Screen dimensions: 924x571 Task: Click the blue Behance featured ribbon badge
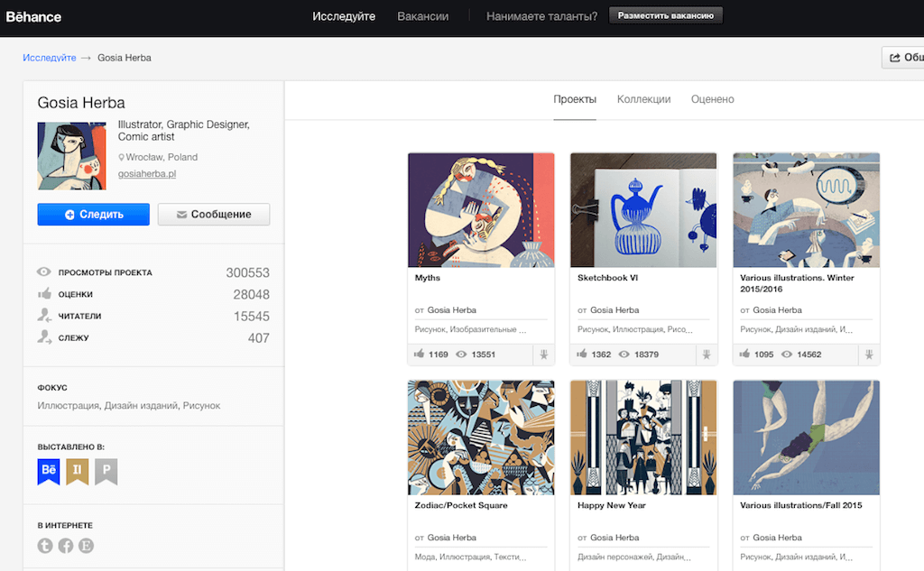tap(49, 472)
